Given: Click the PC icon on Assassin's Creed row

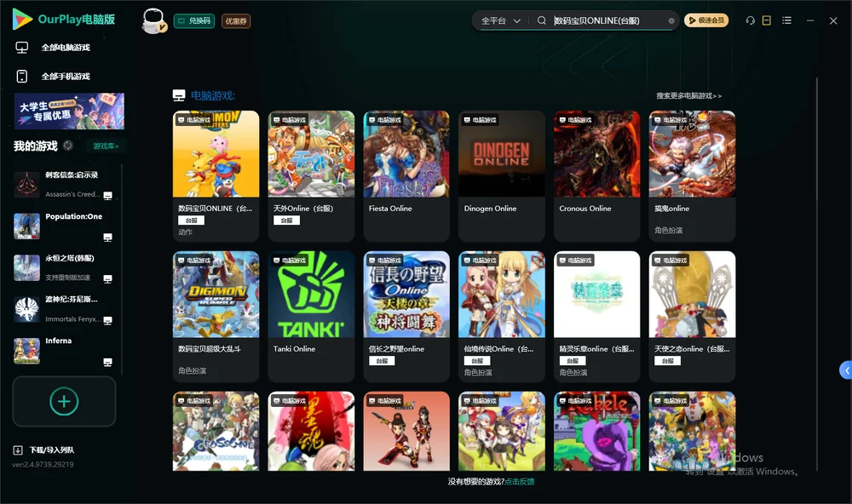Looking at the screenshot, I should 107,196.
